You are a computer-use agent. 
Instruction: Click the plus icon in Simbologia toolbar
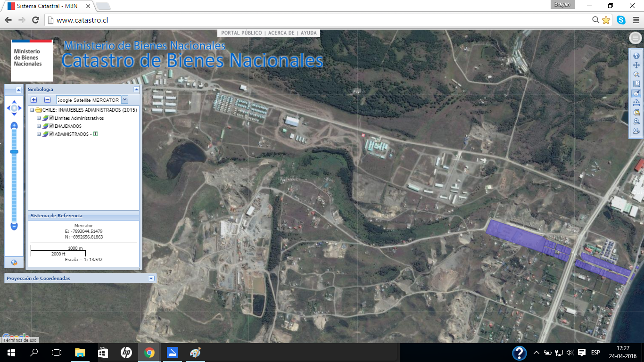tap(34, 99)
